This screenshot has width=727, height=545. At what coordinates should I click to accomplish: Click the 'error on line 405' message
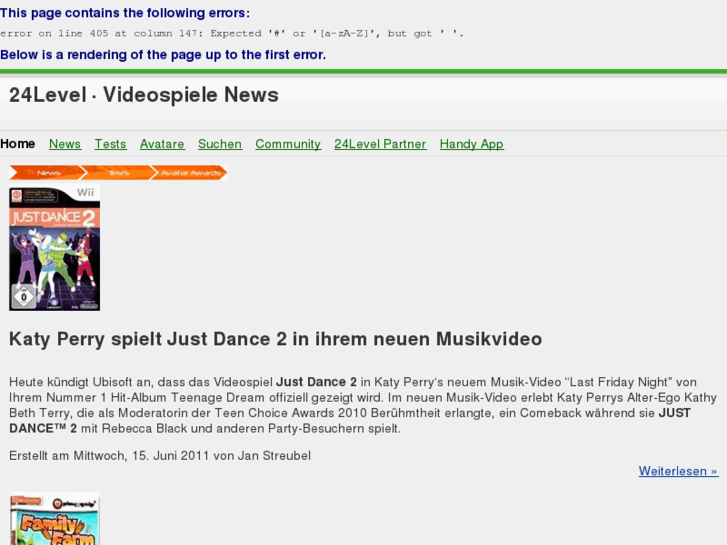(x=231, y=33)
